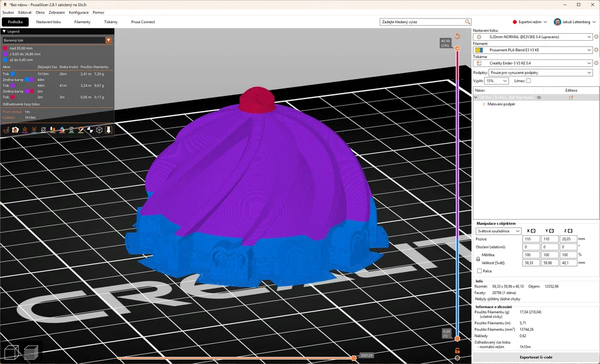Toggle the Límec (brim) checkbox

528,81
